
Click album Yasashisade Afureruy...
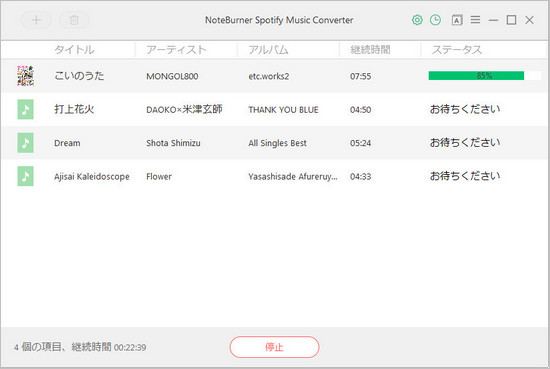pyautogui.click(x=293, y=176)
